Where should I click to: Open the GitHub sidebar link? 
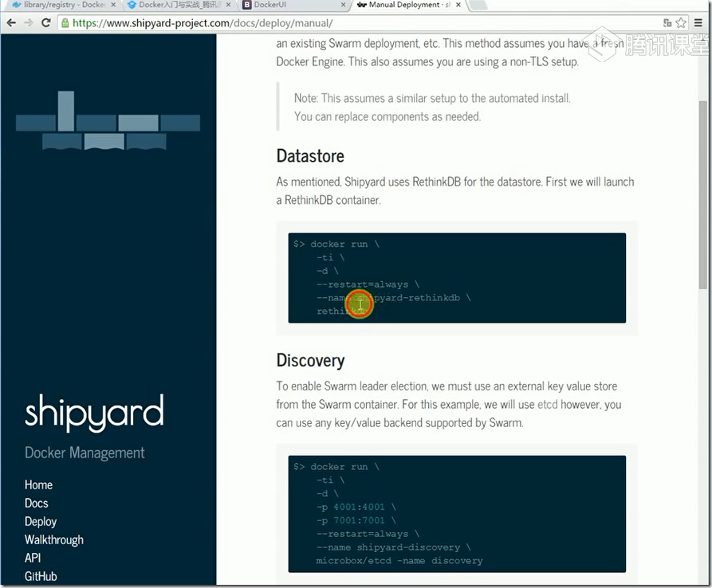click(41, 576)
